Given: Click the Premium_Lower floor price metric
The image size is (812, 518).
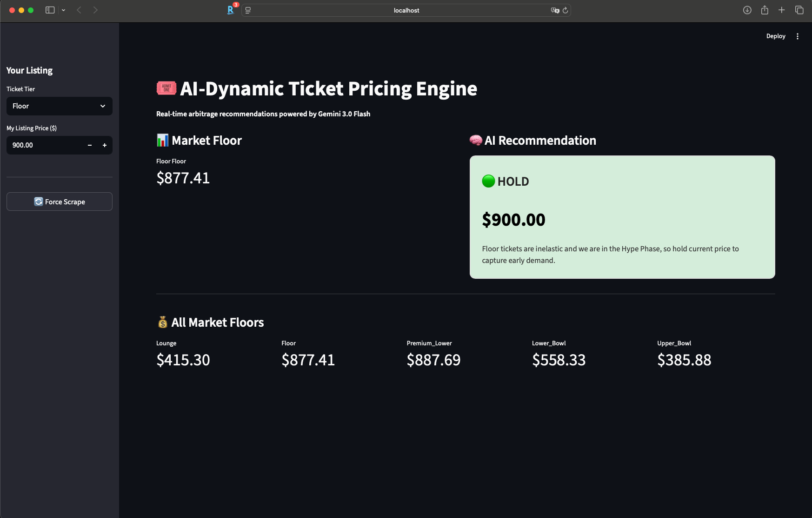Looking at the screenshot, I should pos(433,360).
